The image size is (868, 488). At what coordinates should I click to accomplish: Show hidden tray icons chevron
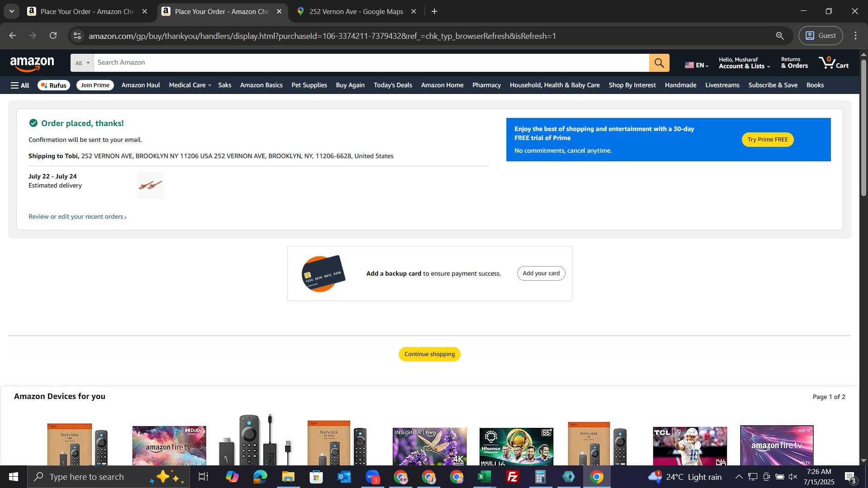739,477
